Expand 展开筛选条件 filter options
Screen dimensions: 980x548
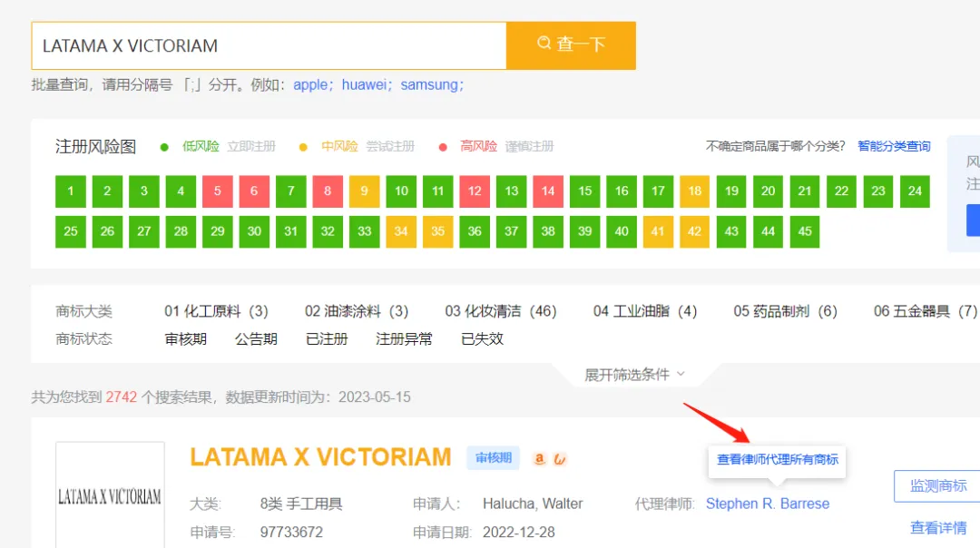pos(635,375)
